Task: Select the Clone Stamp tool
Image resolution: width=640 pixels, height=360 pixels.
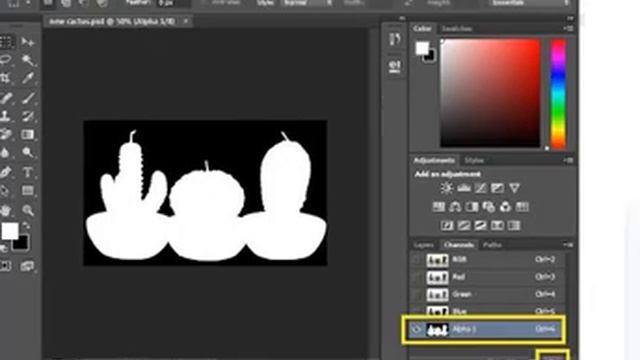Action: 6,116
